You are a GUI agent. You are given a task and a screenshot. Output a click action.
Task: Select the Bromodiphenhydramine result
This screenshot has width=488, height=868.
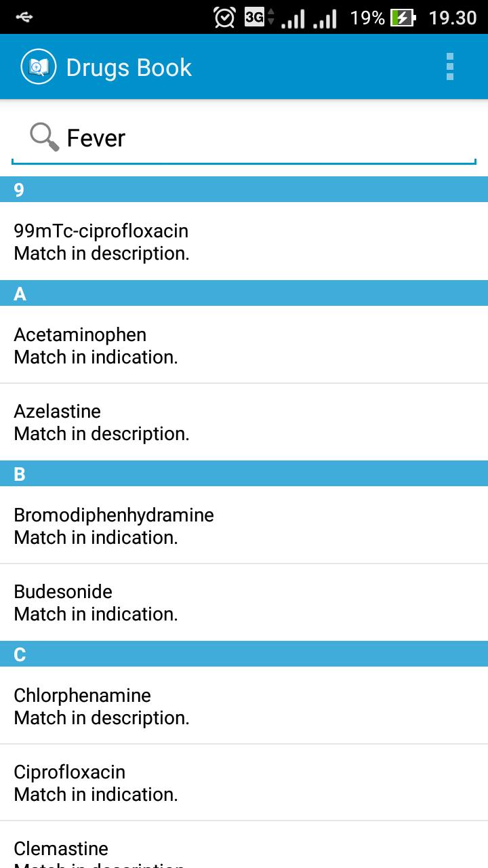click(244, 526)
